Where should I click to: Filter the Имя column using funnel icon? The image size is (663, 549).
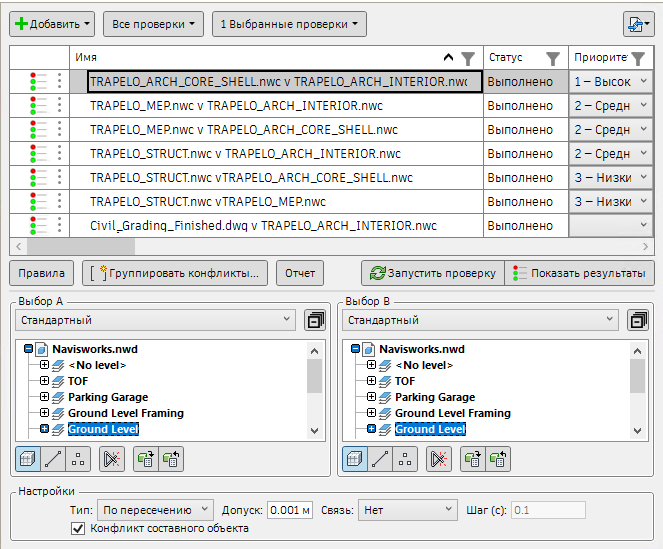(x=468, y=58)
